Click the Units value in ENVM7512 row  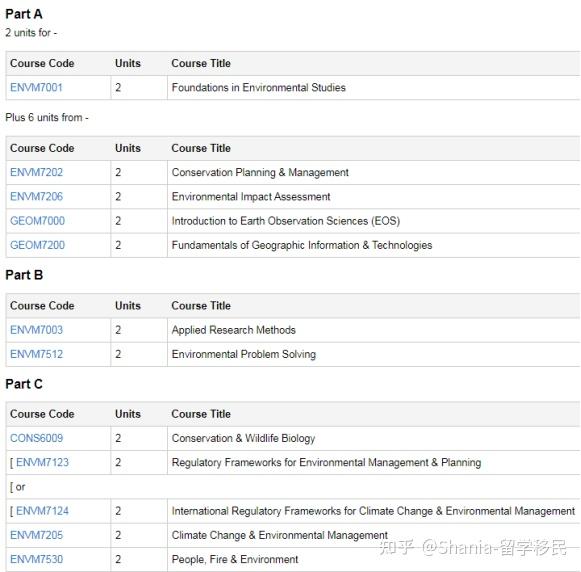(x=118, y=355)
